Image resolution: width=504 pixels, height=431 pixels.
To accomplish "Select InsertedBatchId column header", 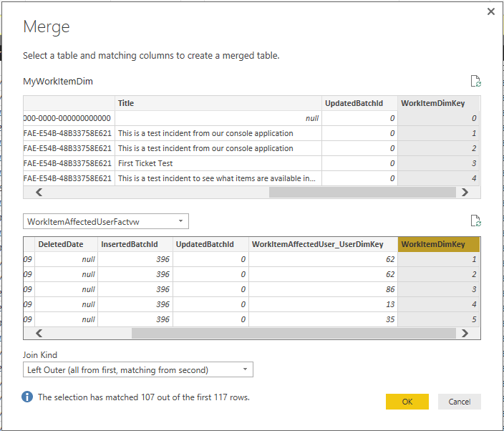I will click(x=135, y=244).
